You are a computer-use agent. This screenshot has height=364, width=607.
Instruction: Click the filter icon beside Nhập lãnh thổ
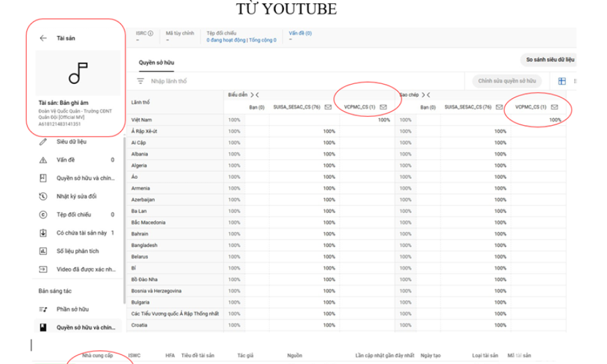[140, 81]
